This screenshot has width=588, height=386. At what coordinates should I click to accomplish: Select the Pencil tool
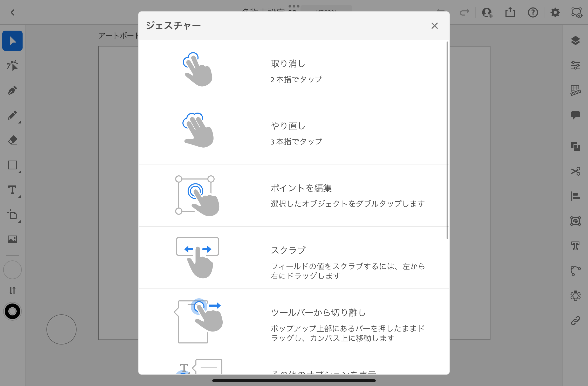click(x=12, y=115)
